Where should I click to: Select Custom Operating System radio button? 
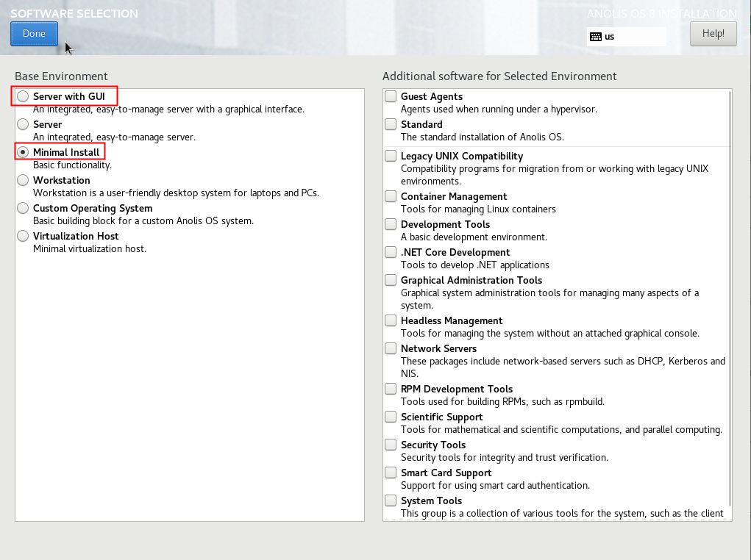(23, 208)
